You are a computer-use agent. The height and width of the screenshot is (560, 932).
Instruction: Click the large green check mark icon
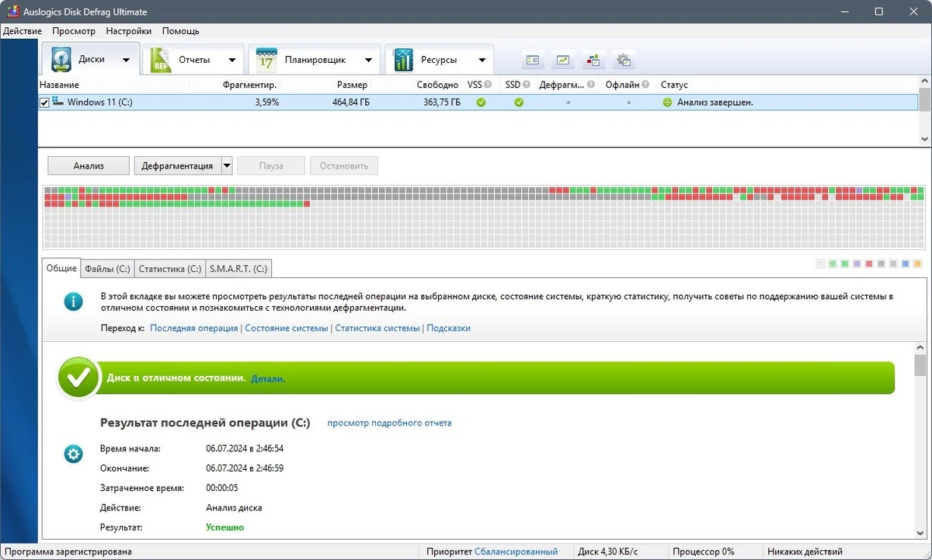click(78, 378)
